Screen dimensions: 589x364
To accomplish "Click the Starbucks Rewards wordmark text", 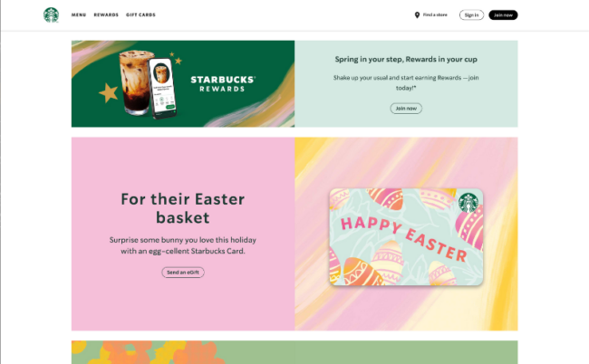I will click(x=223, y=84).
